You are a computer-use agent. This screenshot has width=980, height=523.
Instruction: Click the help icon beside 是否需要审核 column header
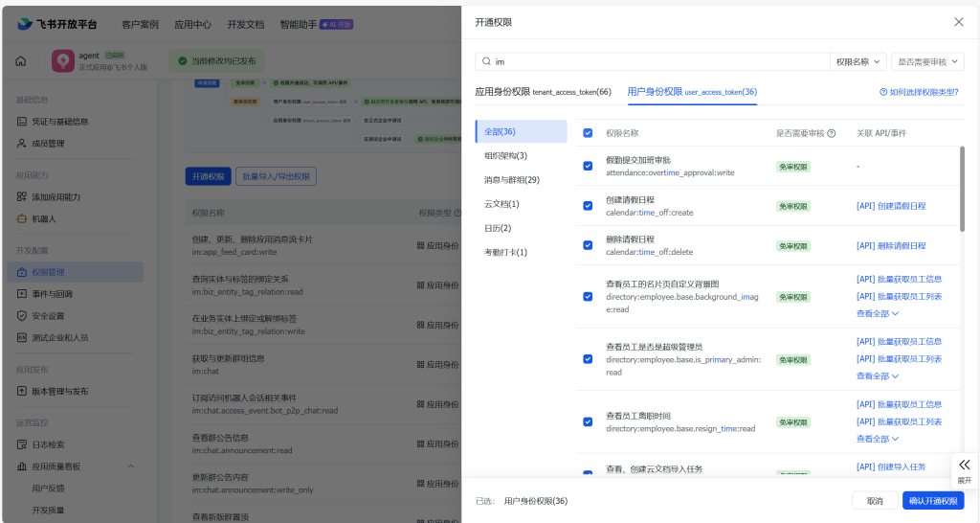tap(831, 133)
